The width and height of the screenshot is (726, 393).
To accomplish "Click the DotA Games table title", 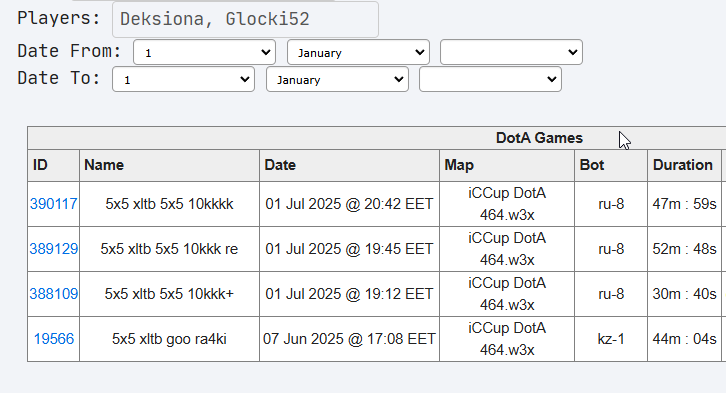I will tap(539, 138).
